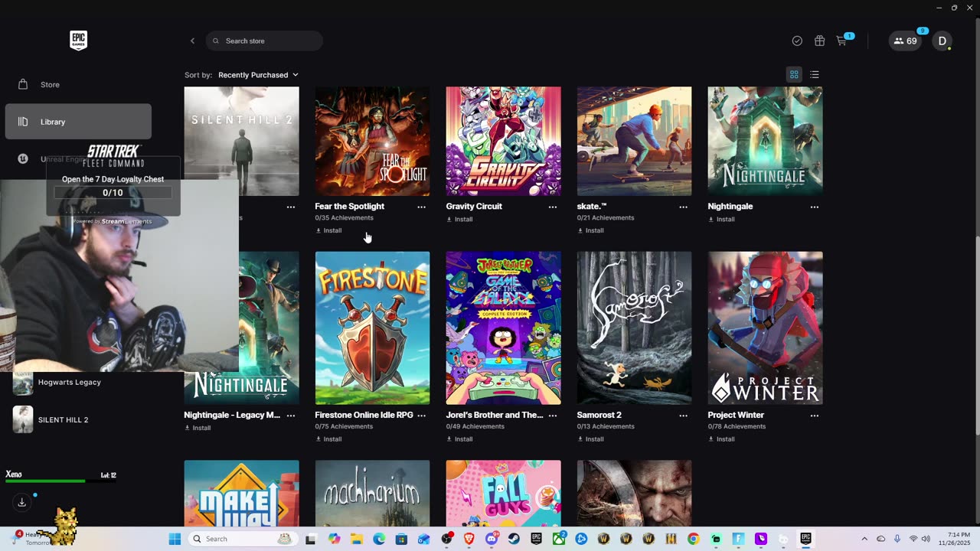
Task: Click the Project Winter title text
Action: [736, 415]
